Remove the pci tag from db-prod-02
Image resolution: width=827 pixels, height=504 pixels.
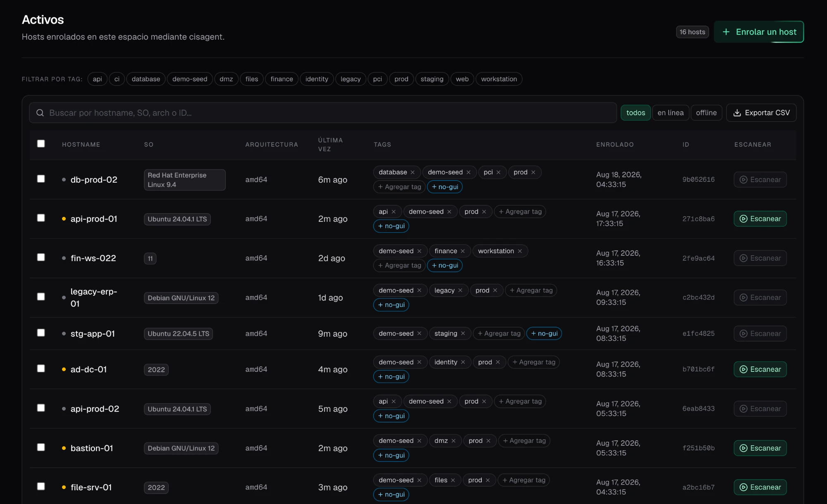tap(498, 172)
